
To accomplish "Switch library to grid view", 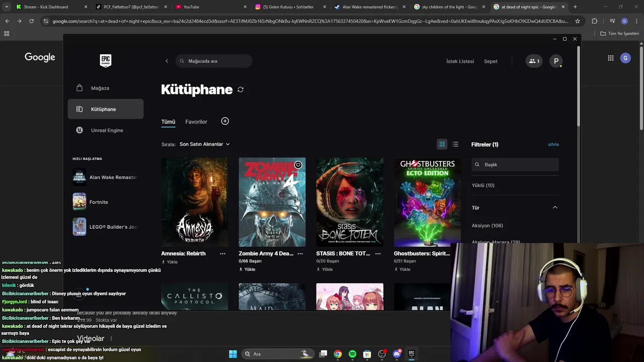I will 442,144.
